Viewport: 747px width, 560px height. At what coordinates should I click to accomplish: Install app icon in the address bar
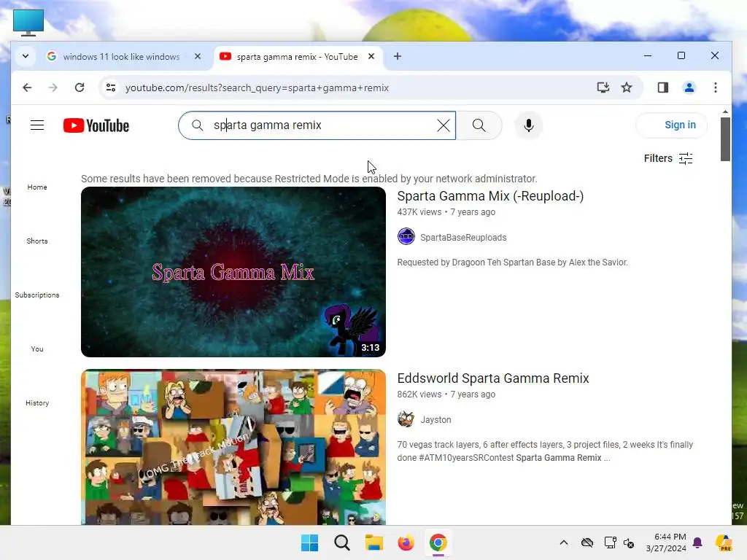tap(603, 87)
